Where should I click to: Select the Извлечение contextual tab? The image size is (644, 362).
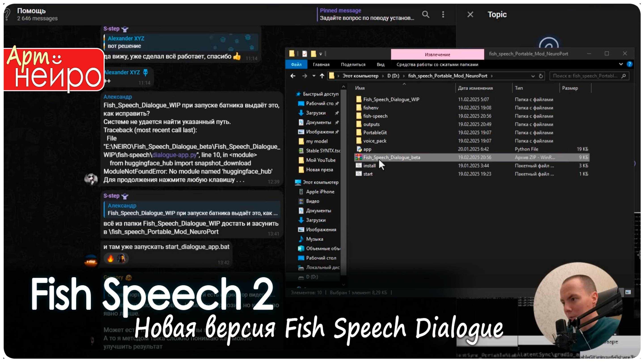(x=437, y=55)
